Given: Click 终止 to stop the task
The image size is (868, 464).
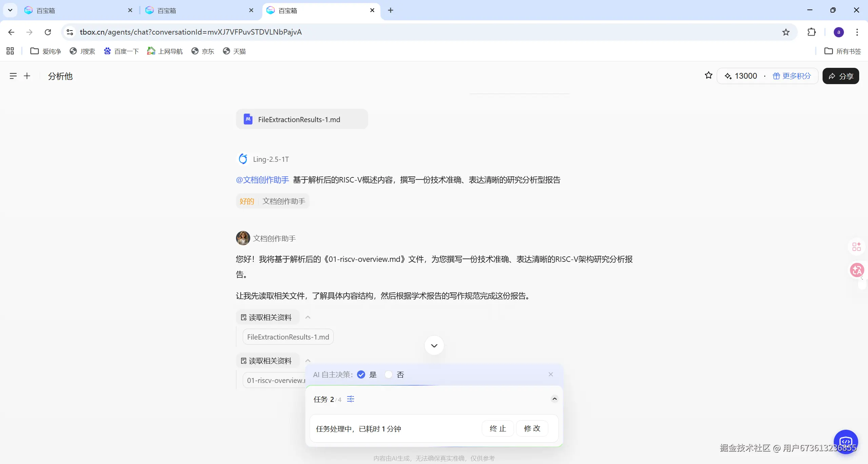Looking at the screenshot, I should point(497,428).
